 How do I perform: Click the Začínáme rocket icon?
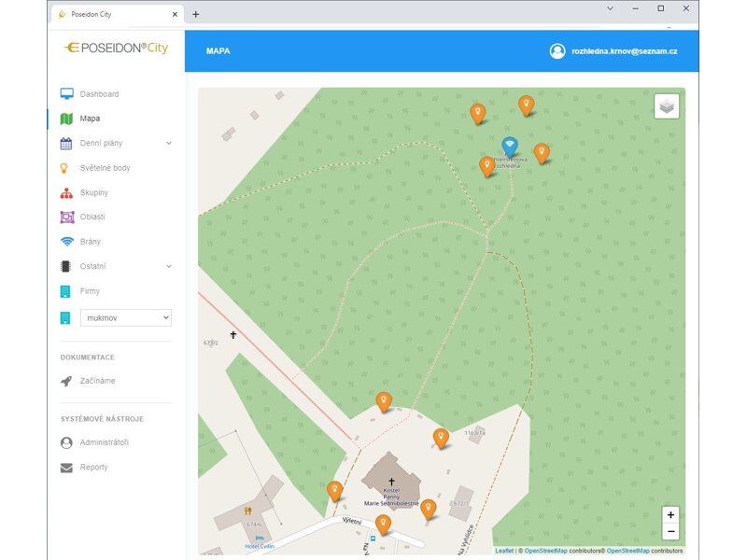click(x=66, y=381)
